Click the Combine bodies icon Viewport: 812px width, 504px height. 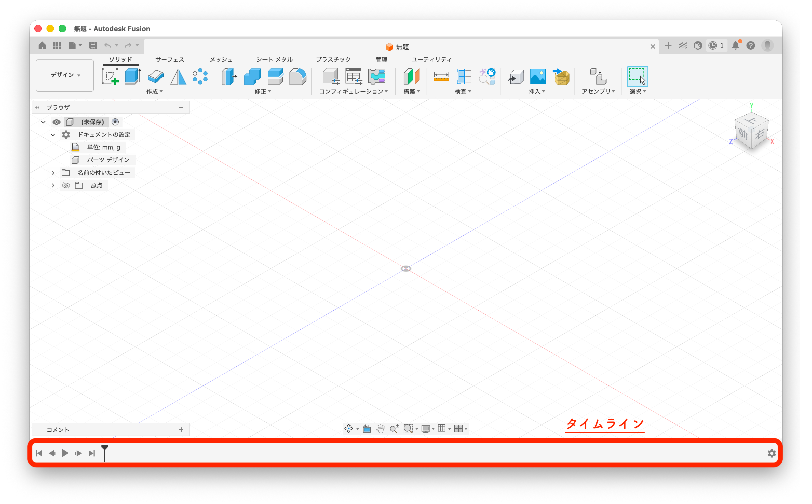252,76
